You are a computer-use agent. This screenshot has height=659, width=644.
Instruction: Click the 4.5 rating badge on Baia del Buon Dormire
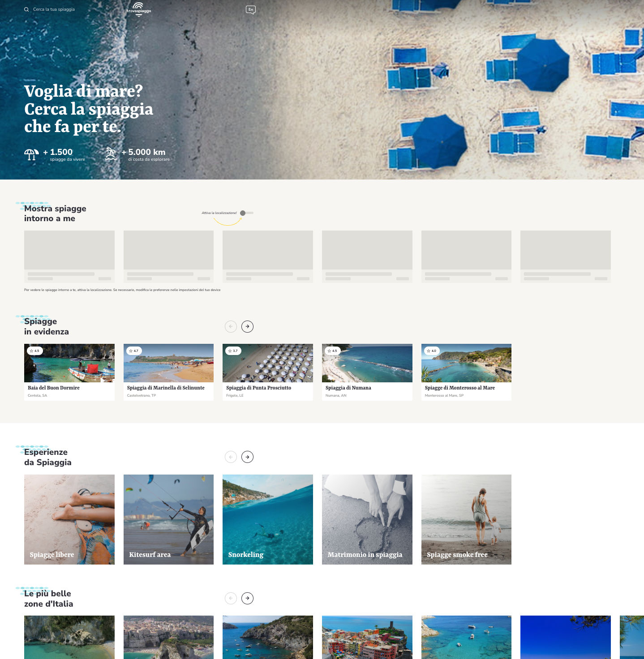[x=34, y=351]
